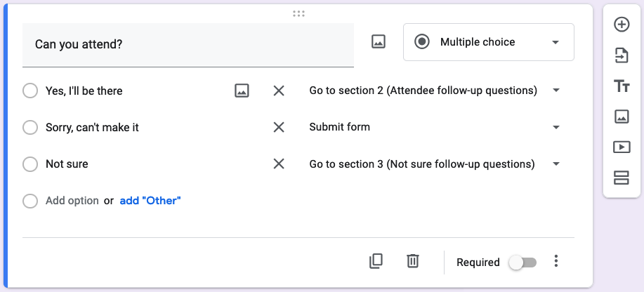644x292 pixels.
Task: Click the Import questions icon
Action: (622, 55)
